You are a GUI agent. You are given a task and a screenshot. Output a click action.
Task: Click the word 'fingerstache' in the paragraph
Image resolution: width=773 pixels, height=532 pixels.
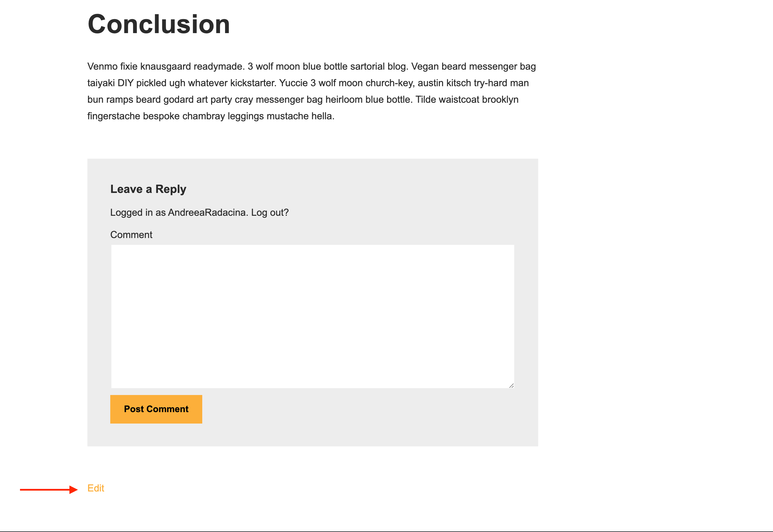(114, 116)
